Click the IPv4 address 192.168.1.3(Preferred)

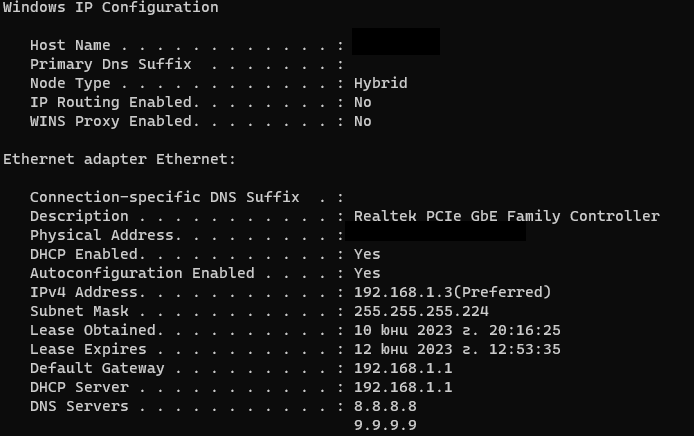point(452,293)
